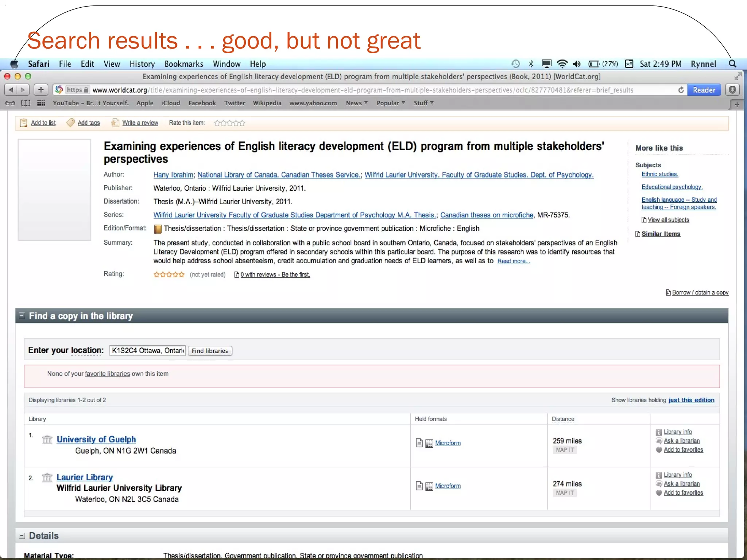Open the Edit menu

88,64
